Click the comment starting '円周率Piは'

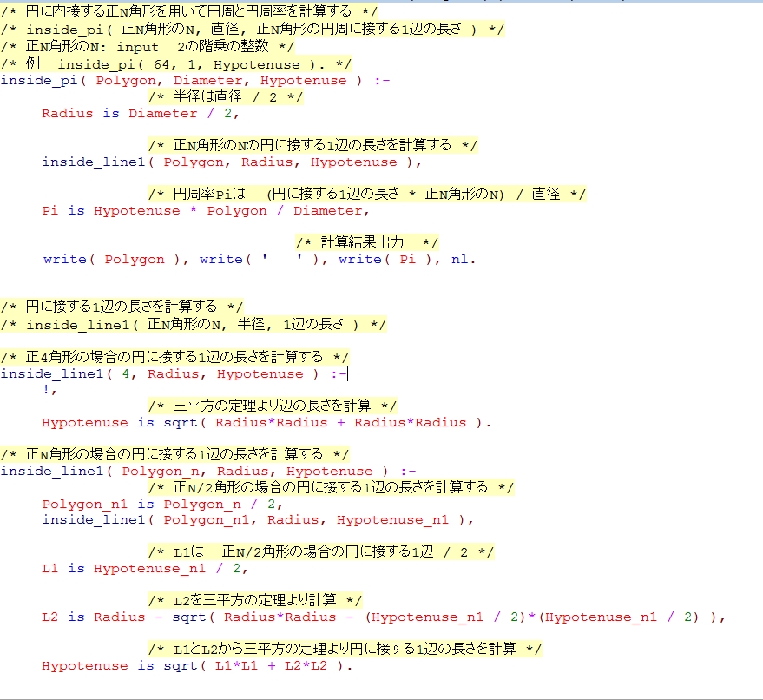(x=367, y=195)
